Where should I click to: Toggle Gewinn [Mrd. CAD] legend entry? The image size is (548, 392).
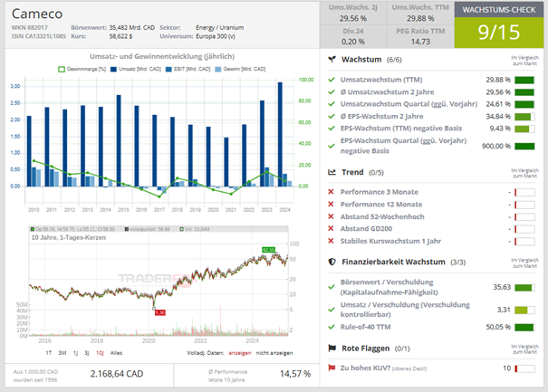(240, 69)
